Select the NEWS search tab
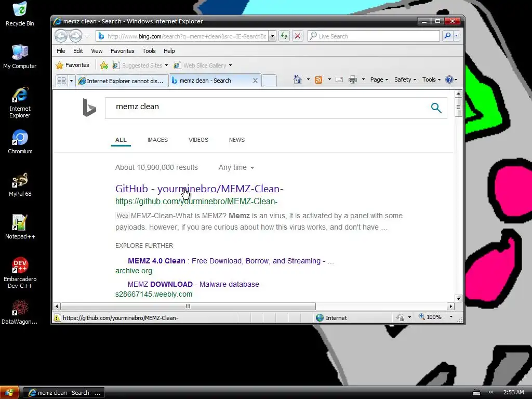 [237, 140]
